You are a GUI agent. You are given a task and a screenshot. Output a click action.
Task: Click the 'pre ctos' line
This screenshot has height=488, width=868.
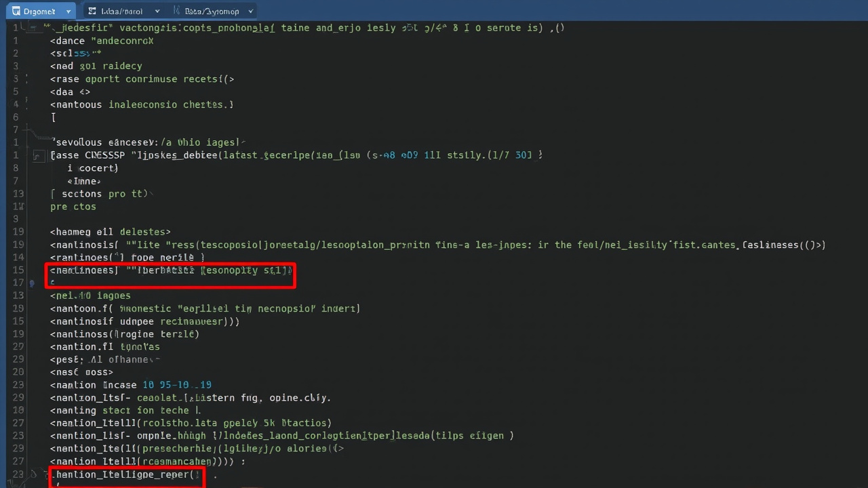click(73, 207)
